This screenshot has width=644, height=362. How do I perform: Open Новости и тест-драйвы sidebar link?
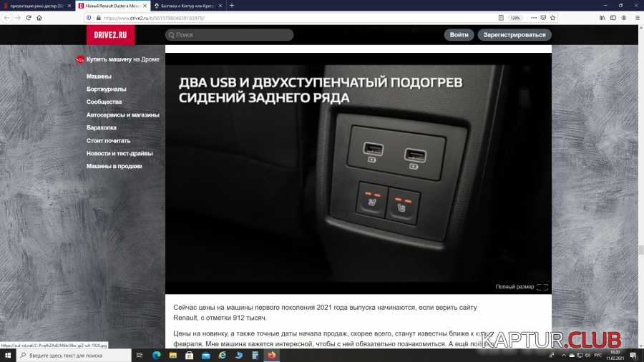119,154
